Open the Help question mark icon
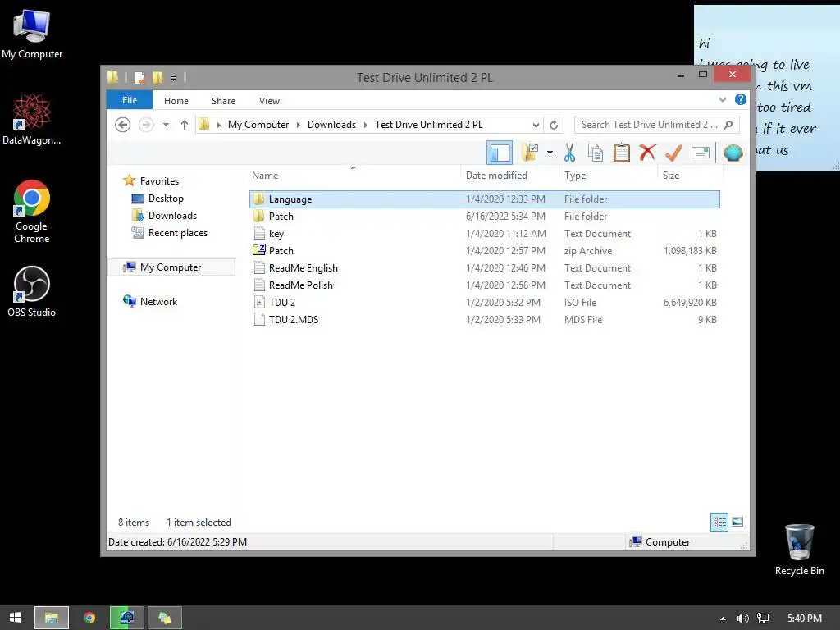The image size is (840, 630). pyautogui.click(x=741, y=99)
